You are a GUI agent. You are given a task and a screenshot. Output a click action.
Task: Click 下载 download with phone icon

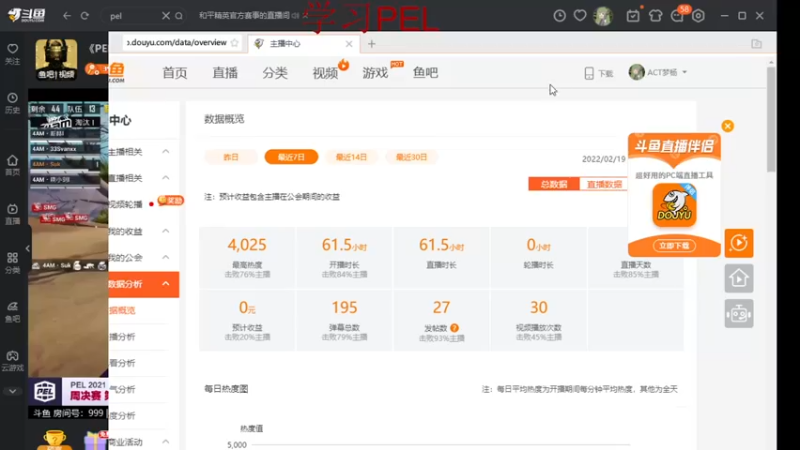point(598,73)
